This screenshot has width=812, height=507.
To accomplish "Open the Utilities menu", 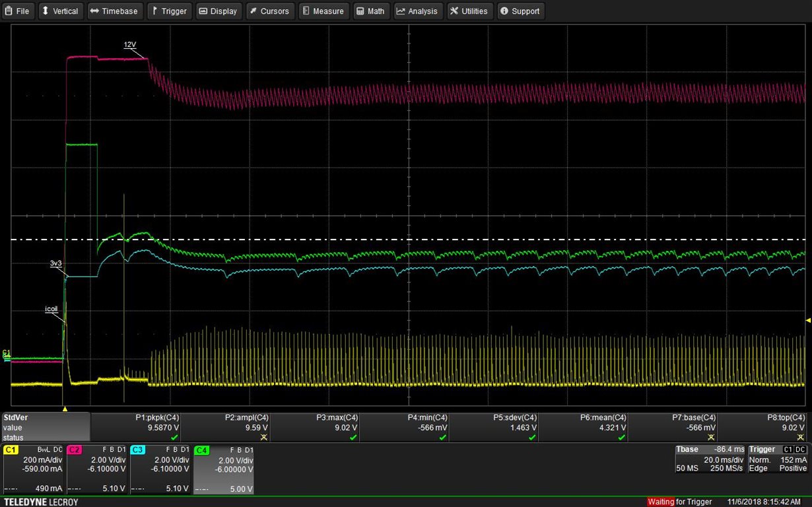I will [469, 11].
